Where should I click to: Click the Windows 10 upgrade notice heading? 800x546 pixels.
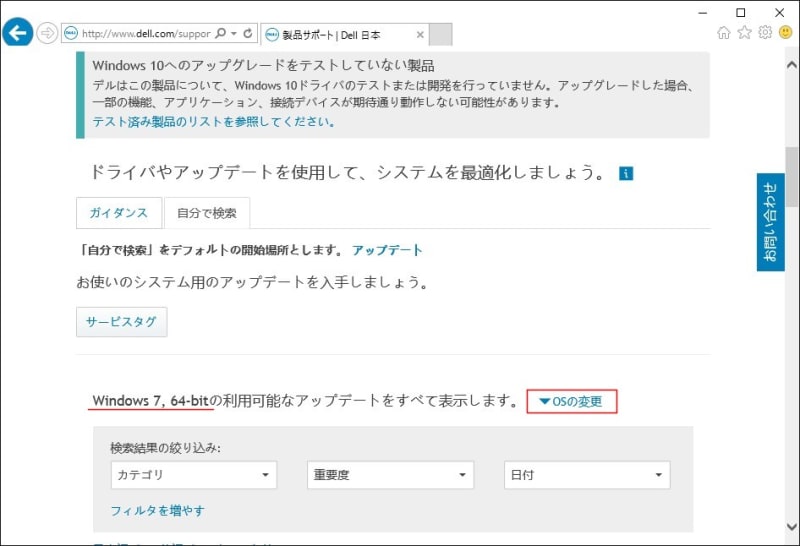point(263,65)
